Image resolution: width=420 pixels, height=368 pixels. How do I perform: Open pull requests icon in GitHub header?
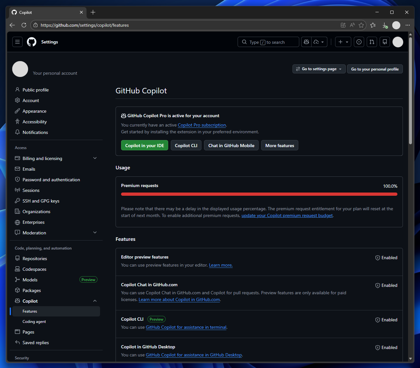pos(372,42)
